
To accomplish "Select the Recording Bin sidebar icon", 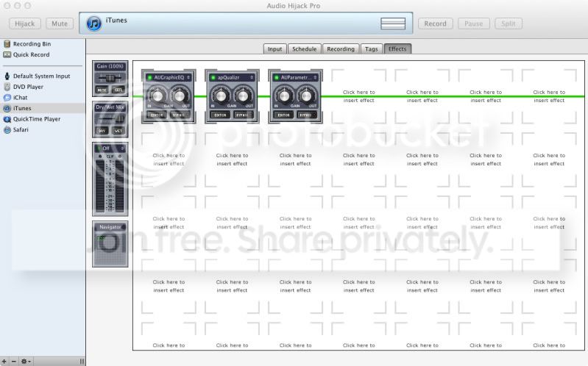I will click(7, 44).
